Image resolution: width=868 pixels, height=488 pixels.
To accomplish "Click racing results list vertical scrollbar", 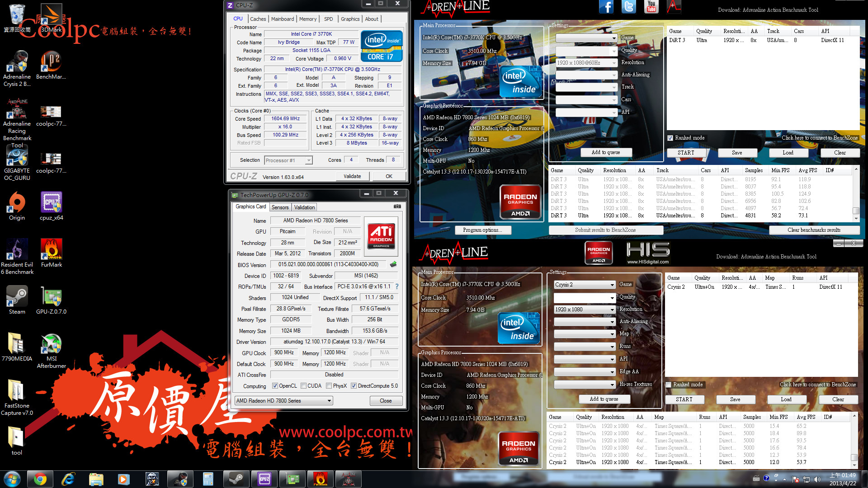I will point(856,194).
